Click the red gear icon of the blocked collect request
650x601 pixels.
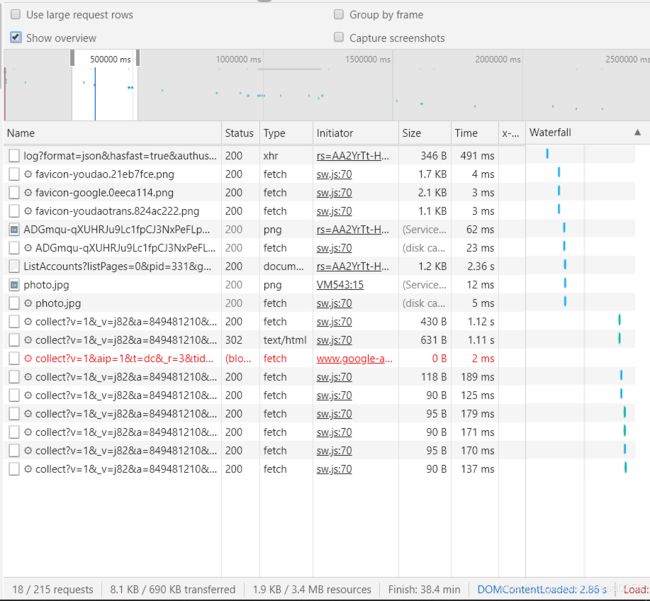click(28, 359)
